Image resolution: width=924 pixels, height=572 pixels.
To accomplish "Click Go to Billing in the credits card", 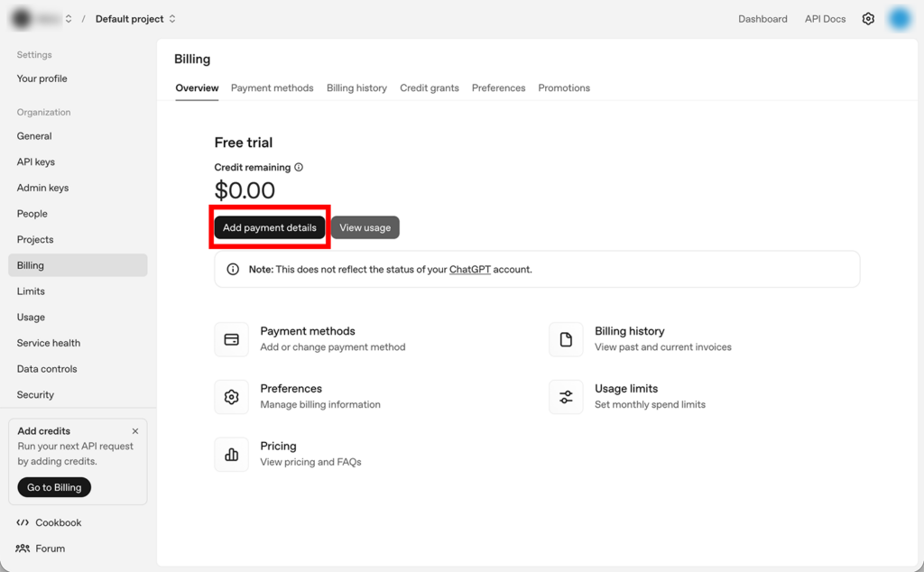I will (x=53, y=487).
